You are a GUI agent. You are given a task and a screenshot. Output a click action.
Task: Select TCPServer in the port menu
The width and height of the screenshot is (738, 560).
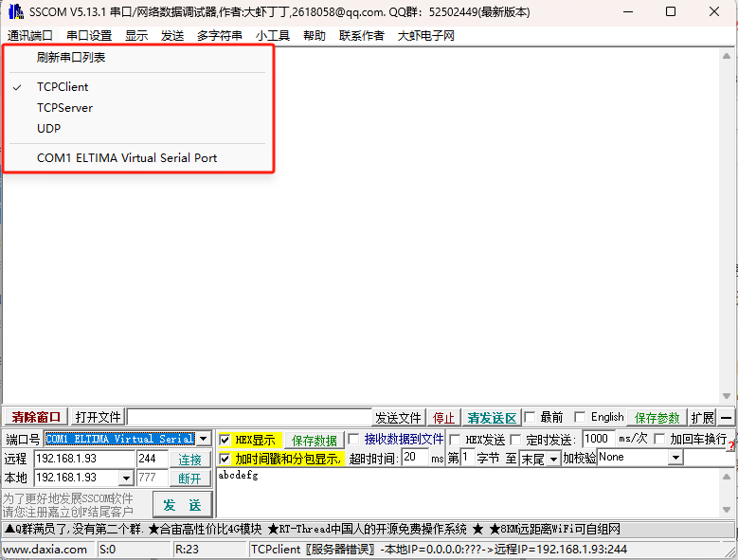[x=65, y=108]
